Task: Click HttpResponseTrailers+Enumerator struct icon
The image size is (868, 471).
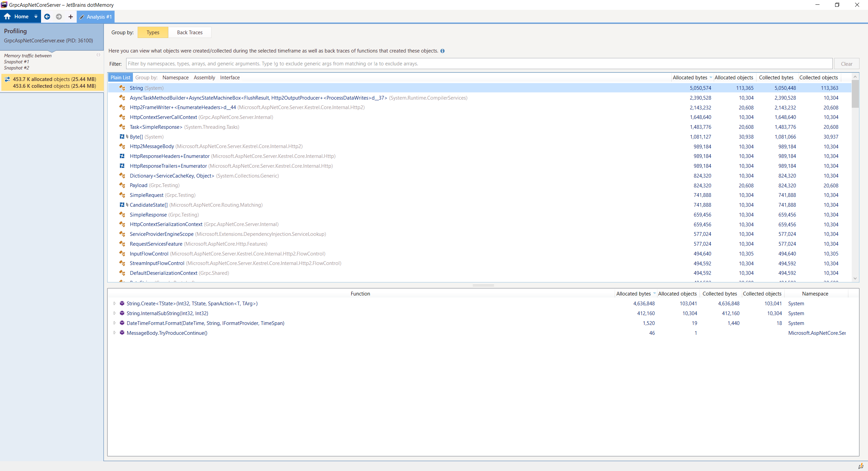Action: pyautogui.click(x=122, y=166)
